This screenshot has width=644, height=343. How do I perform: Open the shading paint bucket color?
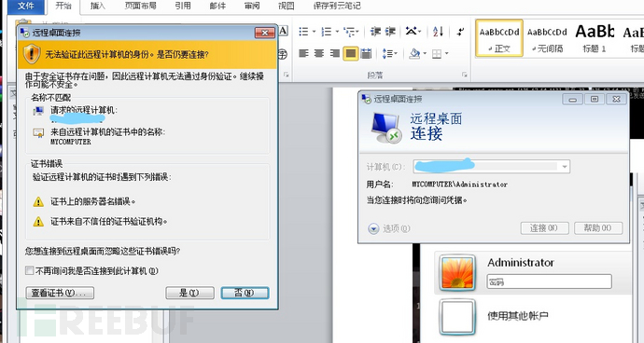414,53
